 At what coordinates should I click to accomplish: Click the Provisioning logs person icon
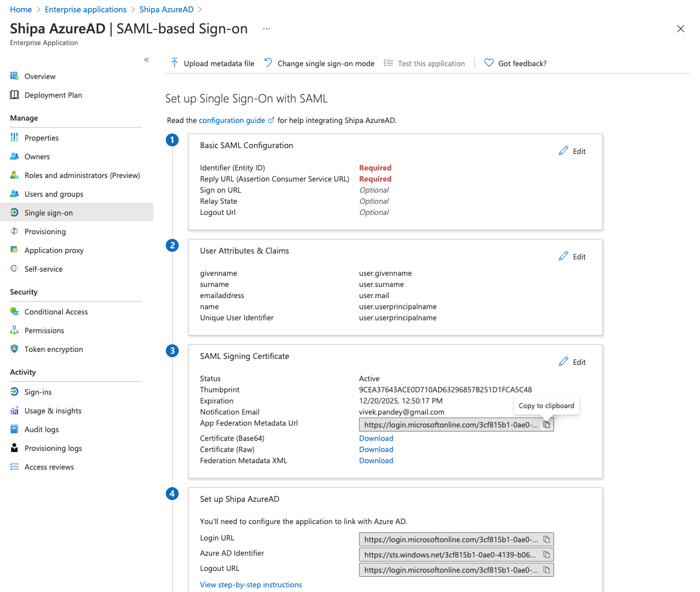coord(14,448)
